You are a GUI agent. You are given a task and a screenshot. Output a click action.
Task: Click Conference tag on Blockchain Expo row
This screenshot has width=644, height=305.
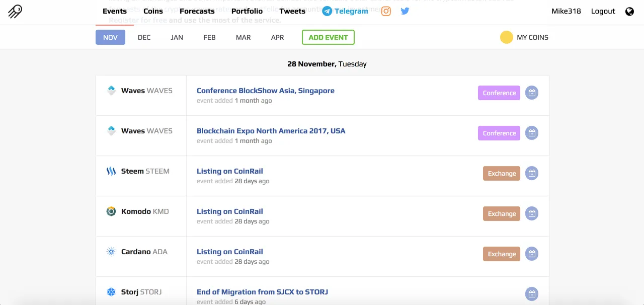(499, 133)
